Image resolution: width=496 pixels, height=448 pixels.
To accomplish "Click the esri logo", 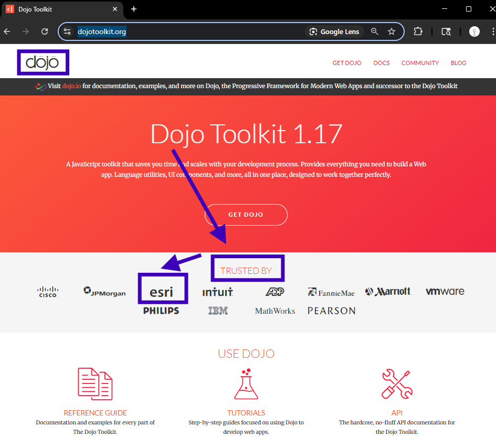I will pos(161,292).
